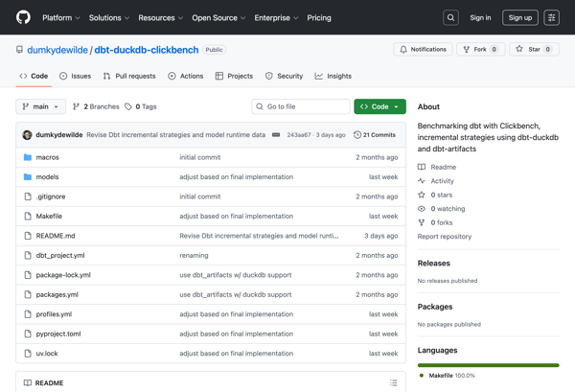Image resolution: width=575 pixels, height=392 pixels.
Task: Click the search magnifier icon in header
Action: [x=450, y=17]
